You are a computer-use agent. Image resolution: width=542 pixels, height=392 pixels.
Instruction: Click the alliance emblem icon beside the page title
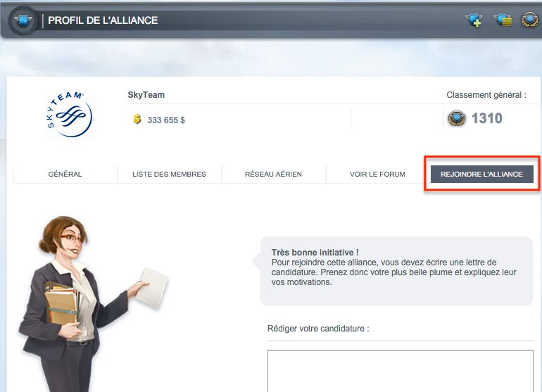(x=23, y=20)
